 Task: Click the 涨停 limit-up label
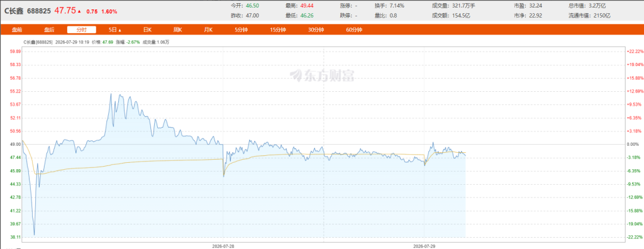[345, 6]
